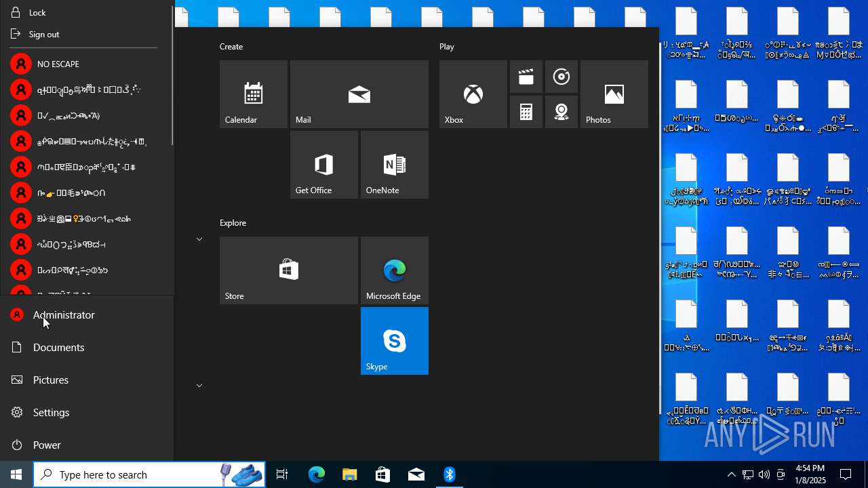Open the OneNote tile
This screenshot has width=868, height=488.
point(395,165)
